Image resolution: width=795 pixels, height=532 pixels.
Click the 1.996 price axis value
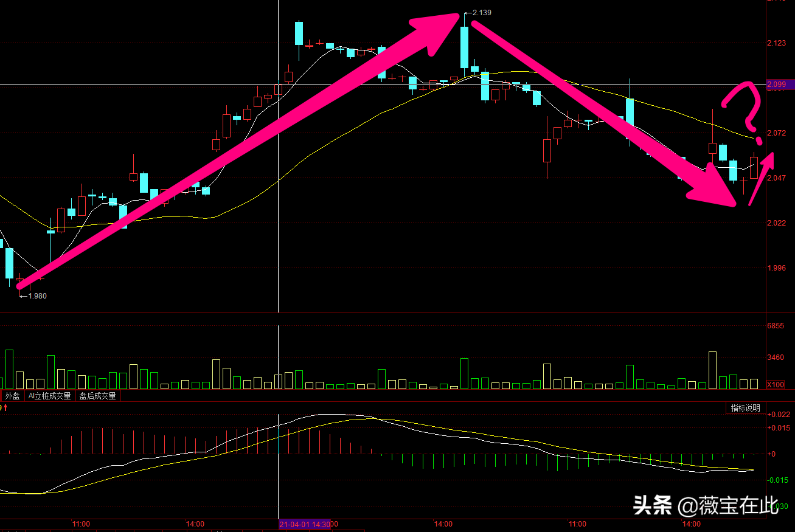[777, 268]
